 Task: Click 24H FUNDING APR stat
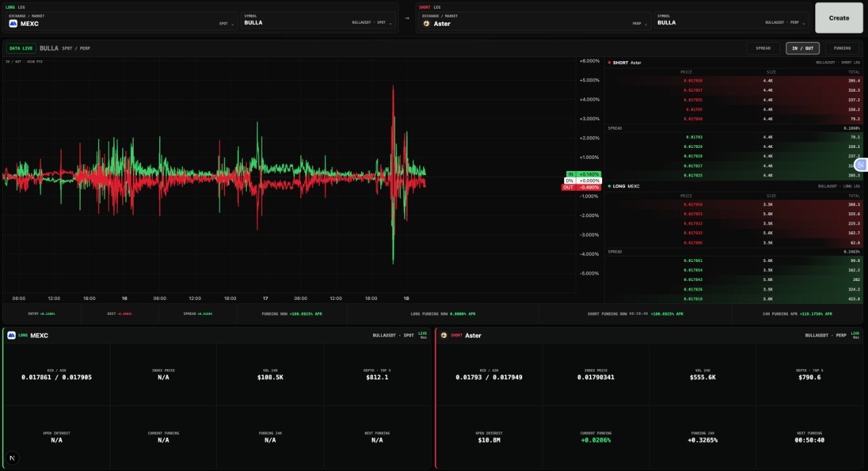point(797,314)
